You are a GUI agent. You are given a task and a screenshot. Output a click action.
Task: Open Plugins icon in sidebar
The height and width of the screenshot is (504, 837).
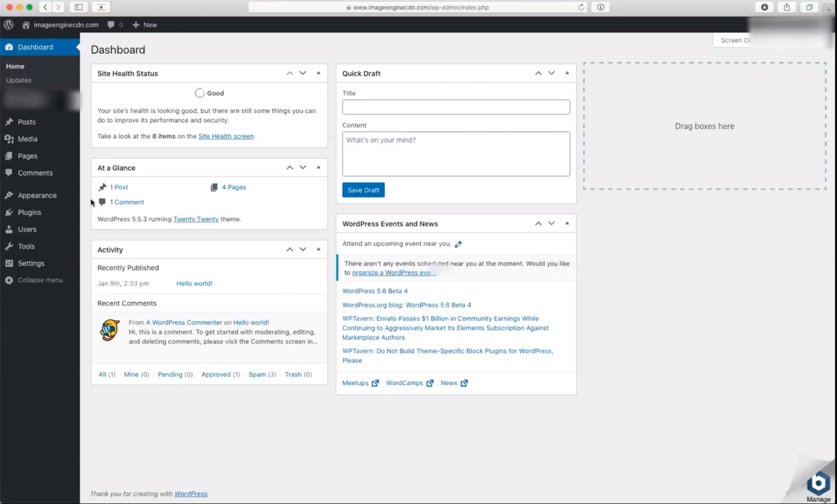(9, 212)
